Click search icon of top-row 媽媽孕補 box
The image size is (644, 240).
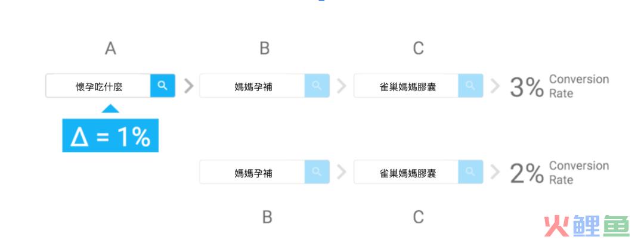317,86
